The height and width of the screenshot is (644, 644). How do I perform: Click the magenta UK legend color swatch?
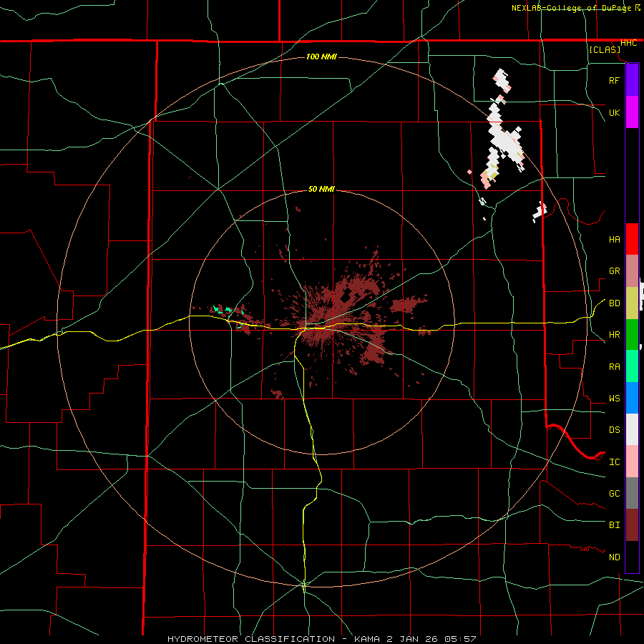coord(632,112)
